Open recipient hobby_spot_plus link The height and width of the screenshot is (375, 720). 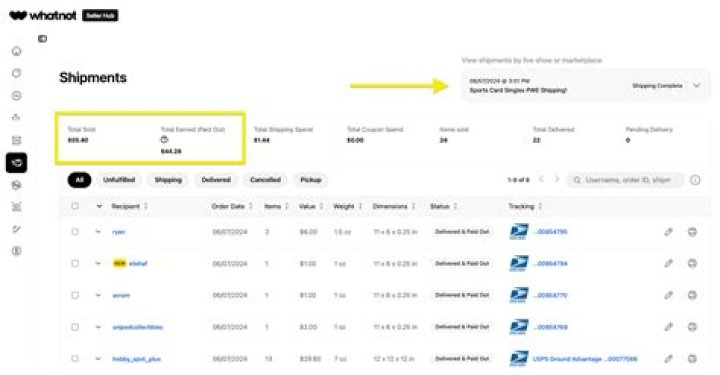point(136,359)
